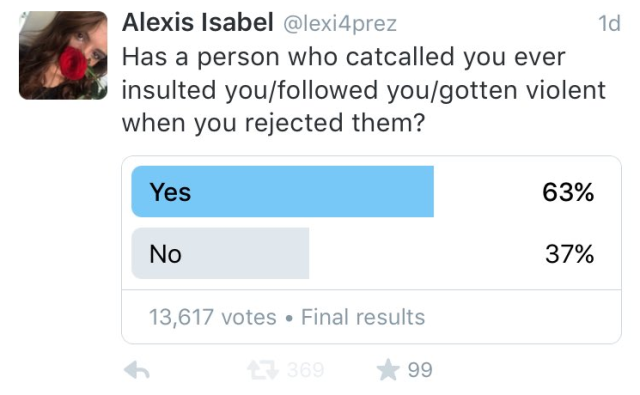
Task: Click the red rose in the avatar
Action: click(73, 62)
